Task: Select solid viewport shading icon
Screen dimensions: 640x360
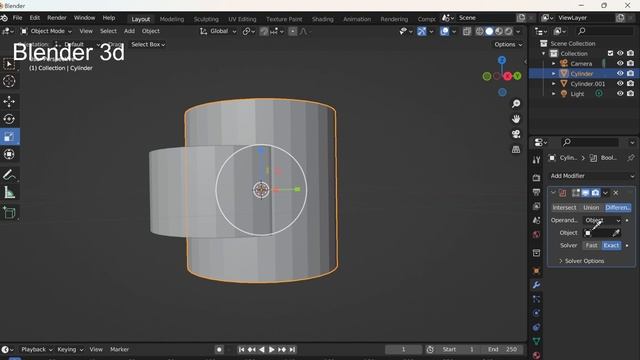Action: (x=489, y=31)
